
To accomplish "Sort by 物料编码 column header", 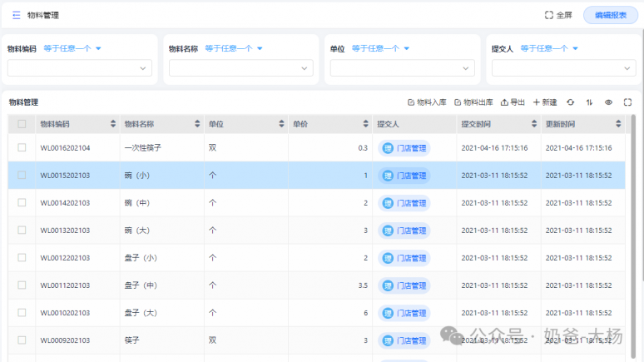I will point(77,124).
